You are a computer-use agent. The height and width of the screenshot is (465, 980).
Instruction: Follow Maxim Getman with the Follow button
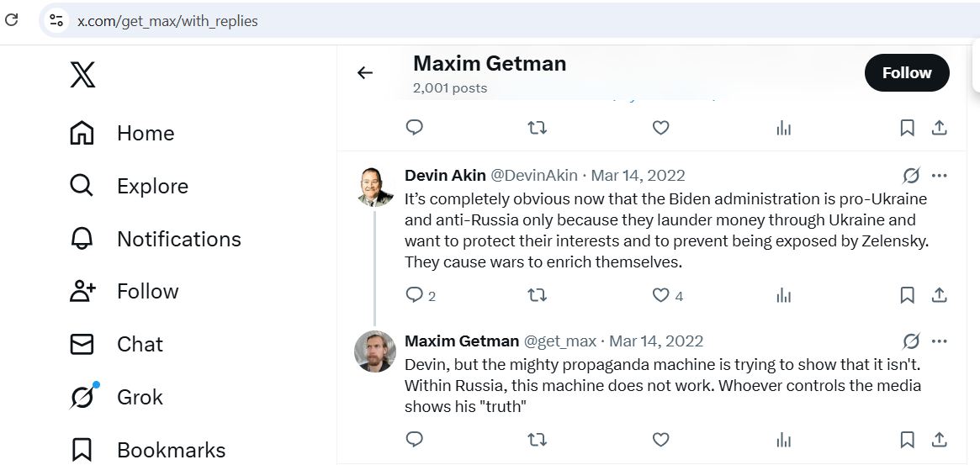tap(907, 73)
